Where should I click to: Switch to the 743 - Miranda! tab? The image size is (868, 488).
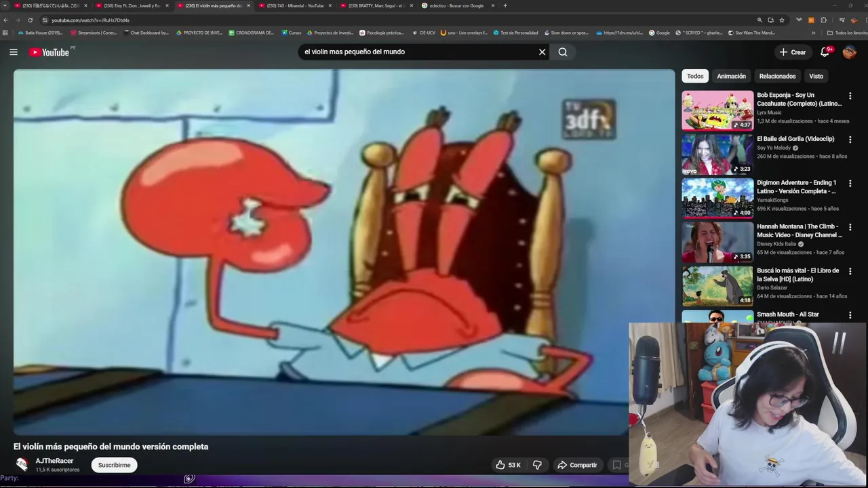pos(292,5)
